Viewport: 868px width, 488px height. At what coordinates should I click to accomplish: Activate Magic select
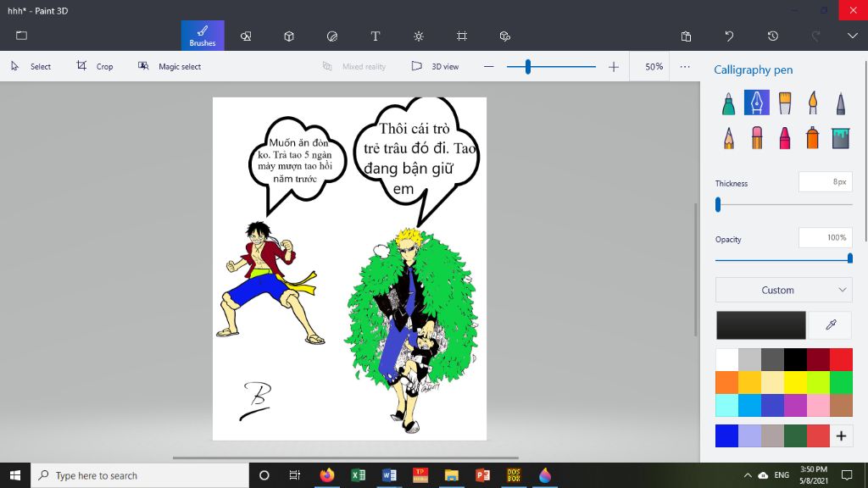click(x=170, y=66)
